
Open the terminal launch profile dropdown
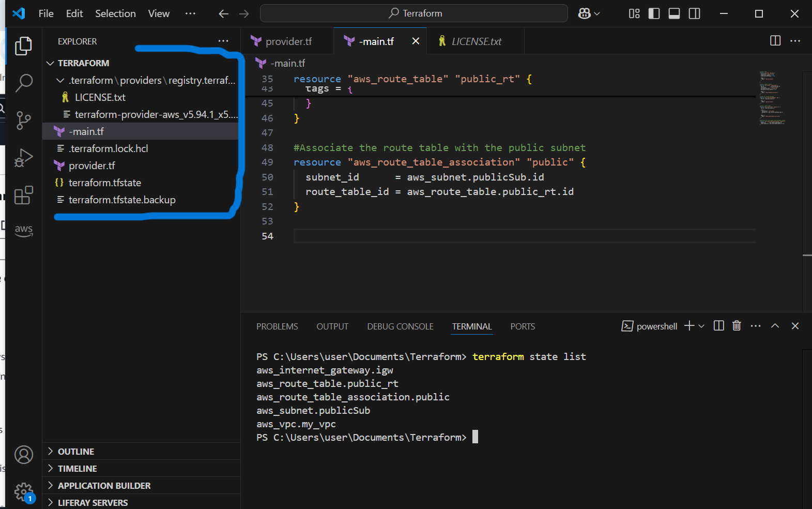click(701, 326)
